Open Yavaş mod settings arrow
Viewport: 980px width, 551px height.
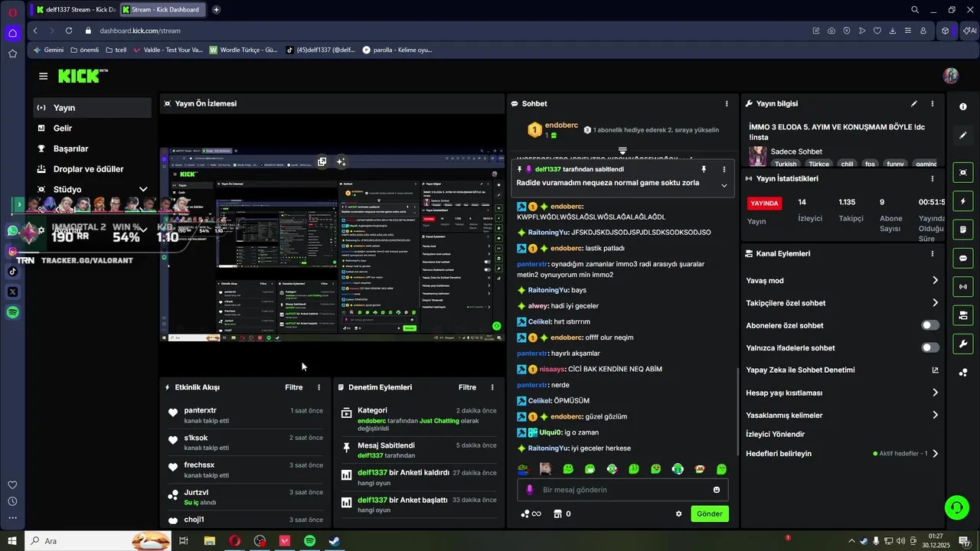click(x=935, y=280)
